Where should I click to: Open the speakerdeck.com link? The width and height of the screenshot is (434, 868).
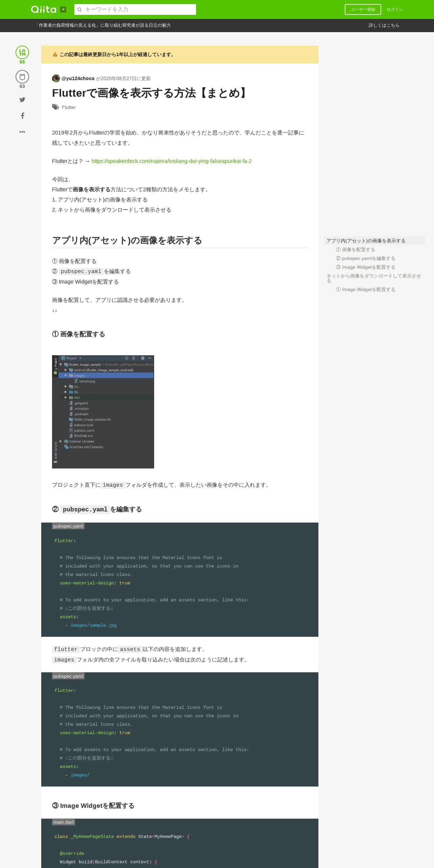[x=171, y=161]
